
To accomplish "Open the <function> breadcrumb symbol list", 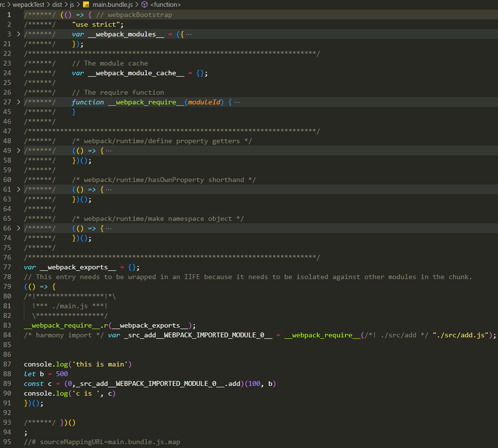I will [165, 4].
